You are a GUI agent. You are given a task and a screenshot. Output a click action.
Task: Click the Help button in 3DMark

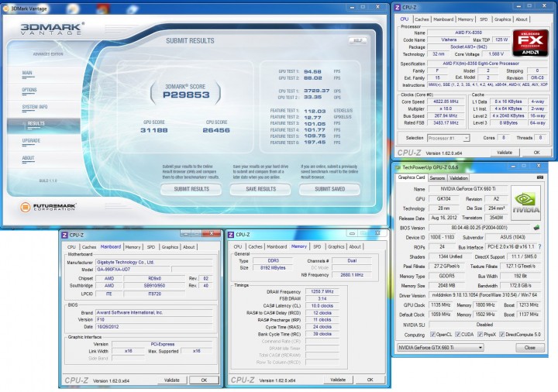pos(357,40)
